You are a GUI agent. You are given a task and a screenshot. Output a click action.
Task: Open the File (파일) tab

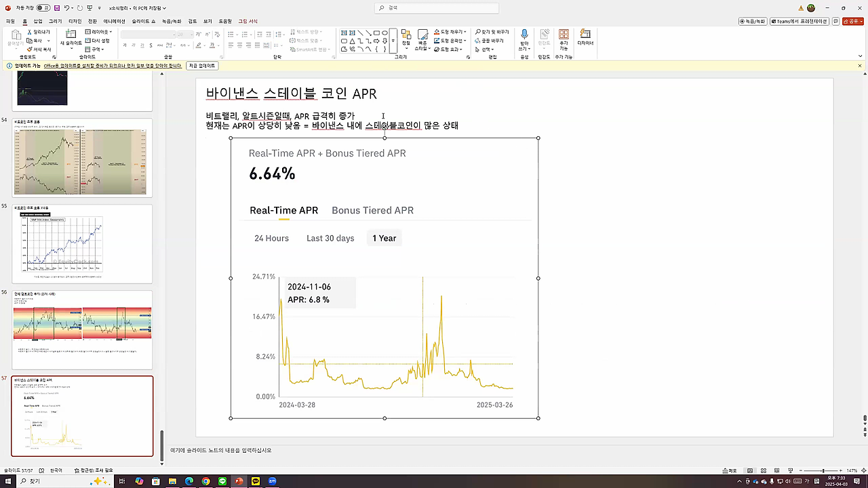point(10,21)
